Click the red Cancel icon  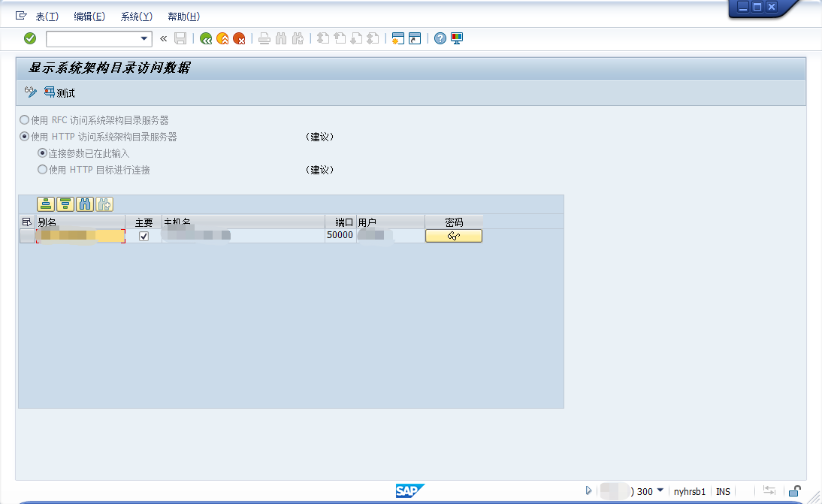pyautogui.click(x=239, y=38)
